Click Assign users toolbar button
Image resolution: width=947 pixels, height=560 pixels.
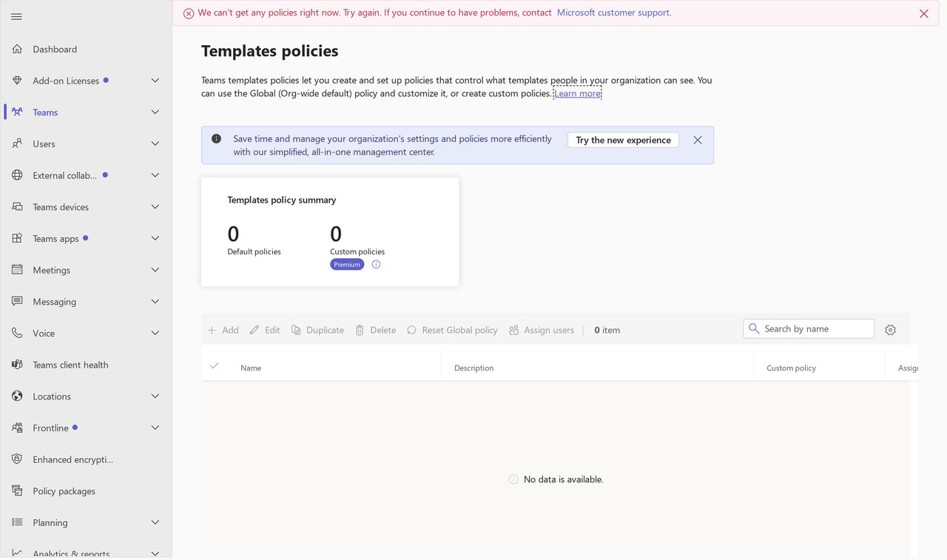(542, 330)
